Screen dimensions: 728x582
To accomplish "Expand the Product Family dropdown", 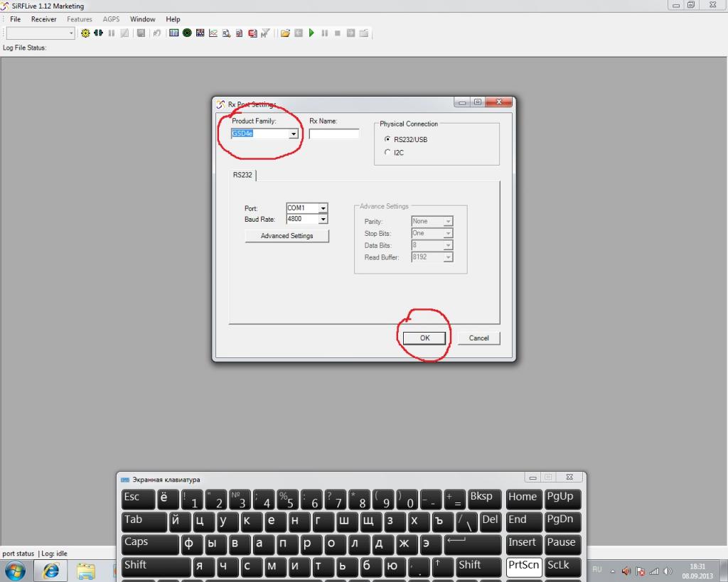I will [x=293, y=134].
